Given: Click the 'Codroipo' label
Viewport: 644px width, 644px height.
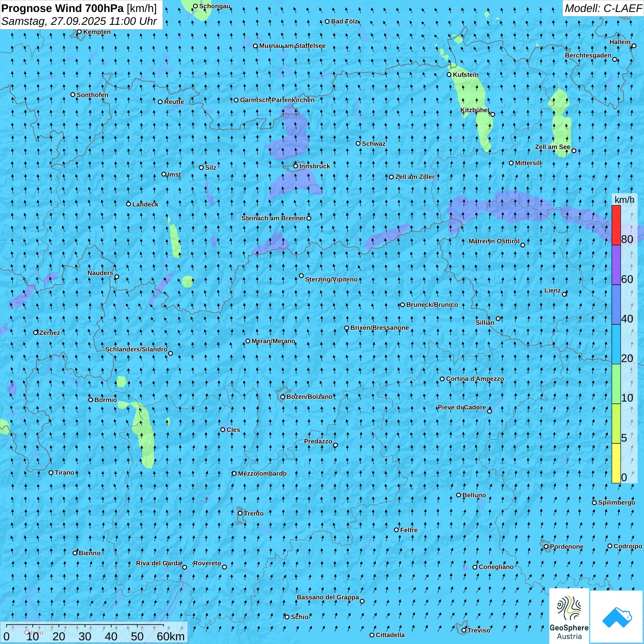Looking at the screenshot, I should (628, 546).
